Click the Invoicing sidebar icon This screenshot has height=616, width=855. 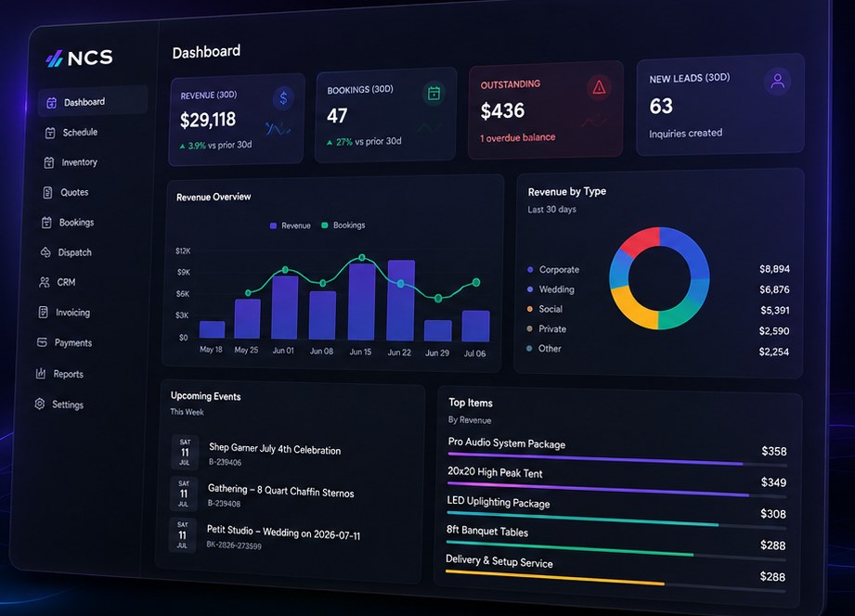pyautogui.click(x=43, y=312)
